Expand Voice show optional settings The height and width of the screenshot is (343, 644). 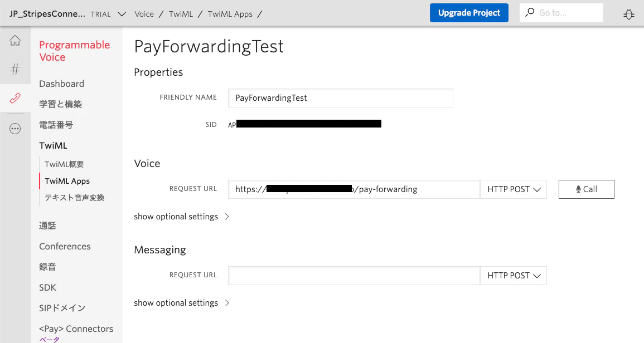pos(181,217)
